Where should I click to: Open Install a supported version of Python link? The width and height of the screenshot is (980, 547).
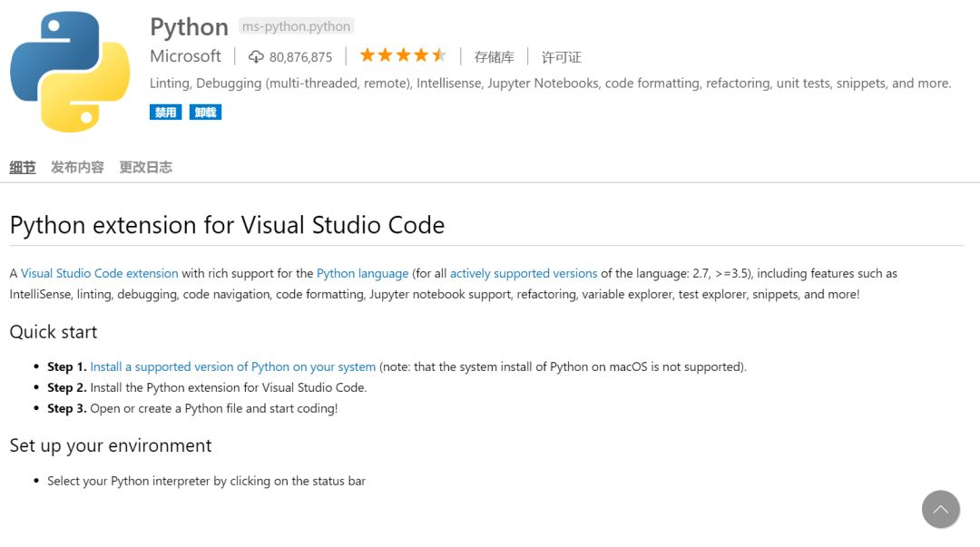coord(232,366)
